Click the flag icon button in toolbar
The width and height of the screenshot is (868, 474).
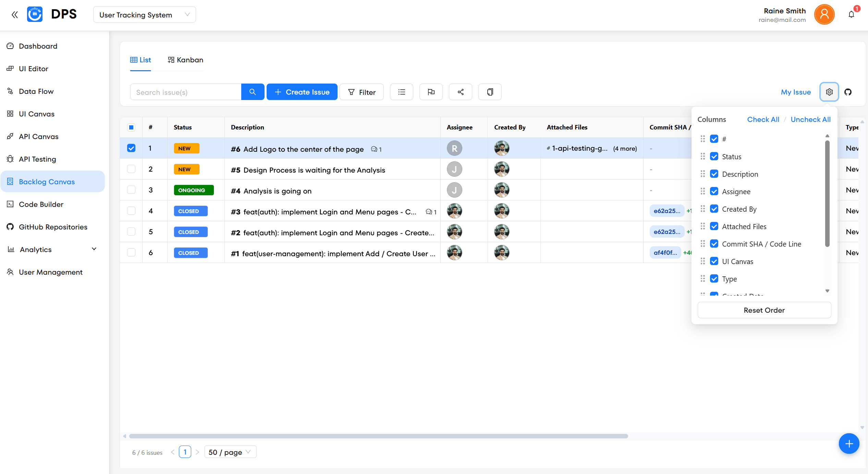[431, 92]
